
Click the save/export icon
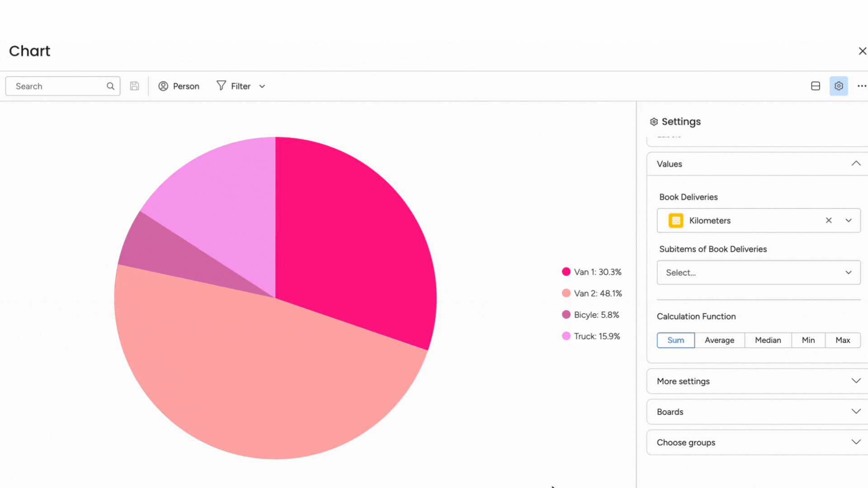coord(134,86)
